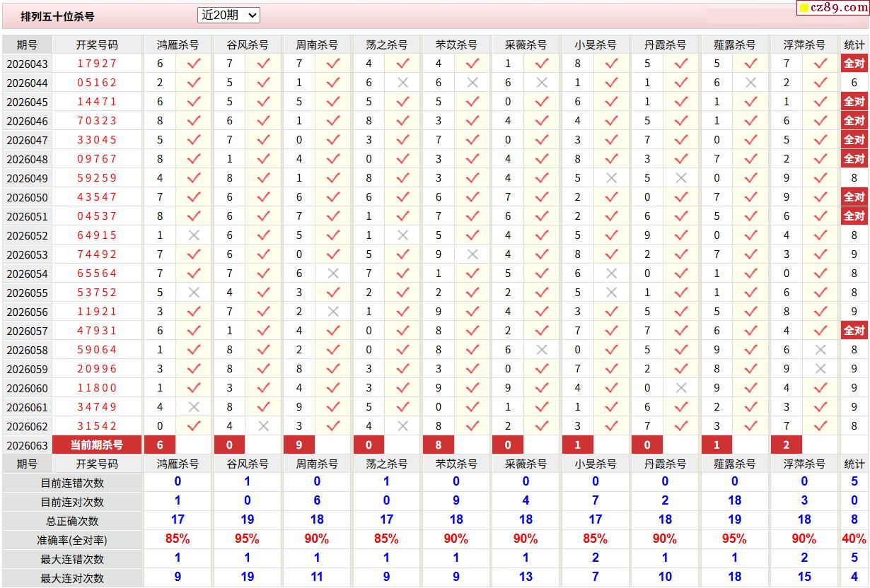
Task: Click the red 当前期杀号 label
Action: pos(97,445)
